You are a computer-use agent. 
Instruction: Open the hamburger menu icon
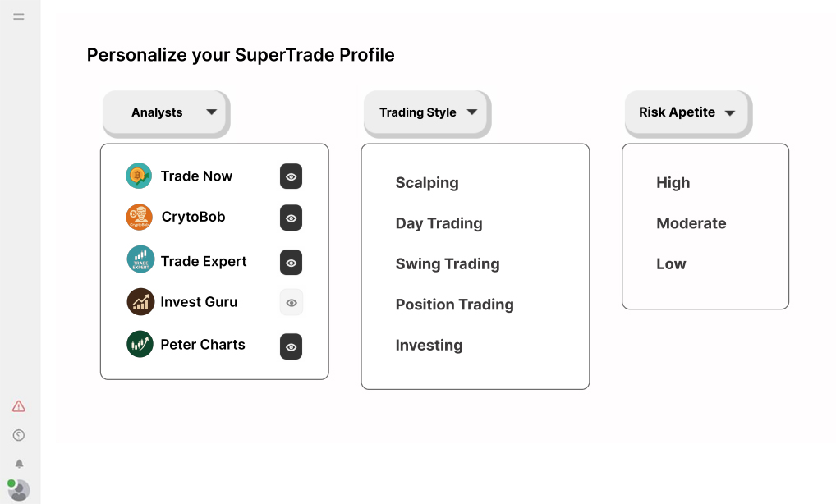pos(19,16)
